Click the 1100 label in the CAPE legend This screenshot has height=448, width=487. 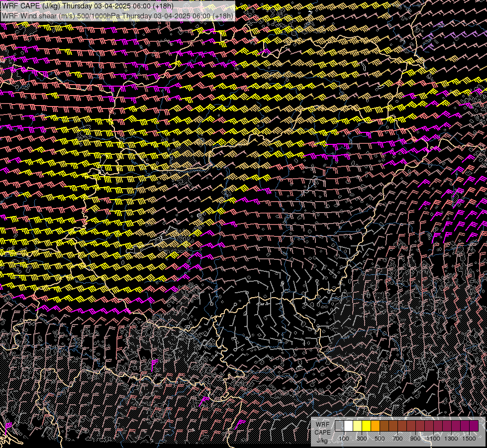tap(433, 439)
